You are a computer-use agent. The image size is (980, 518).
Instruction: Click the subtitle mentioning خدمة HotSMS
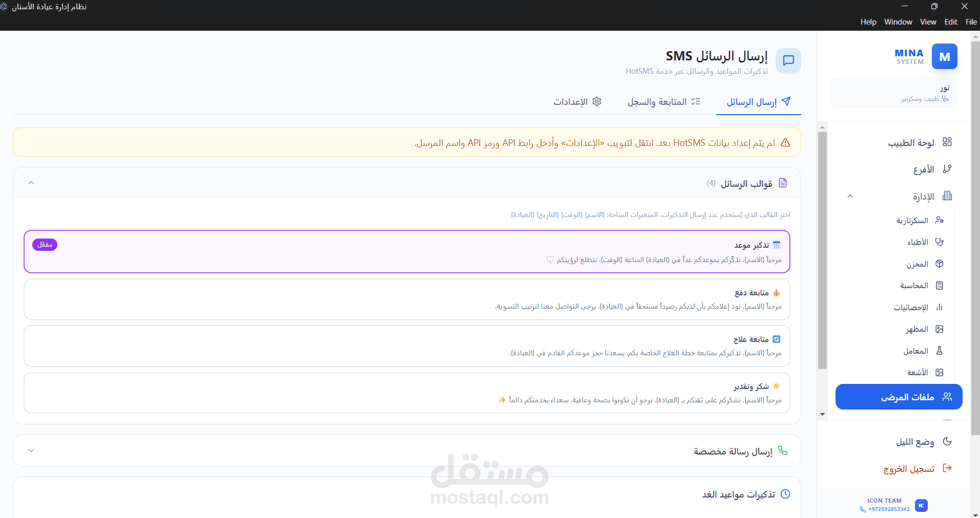pyautogui.click(x=697, y=71)
